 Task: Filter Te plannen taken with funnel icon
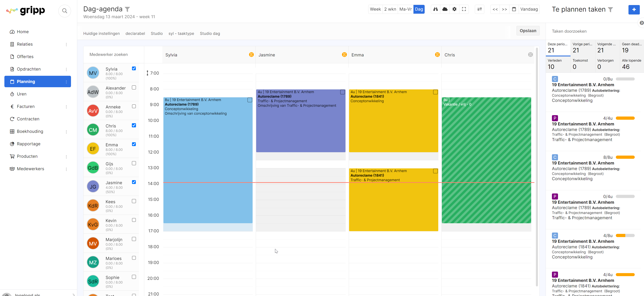(x=610, y=10)
